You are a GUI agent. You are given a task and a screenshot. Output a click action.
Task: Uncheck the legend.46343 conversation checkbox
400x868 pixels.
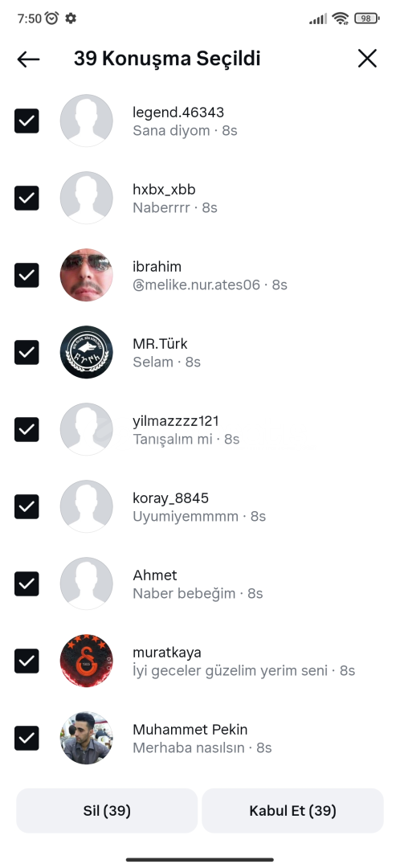[27, 121]
